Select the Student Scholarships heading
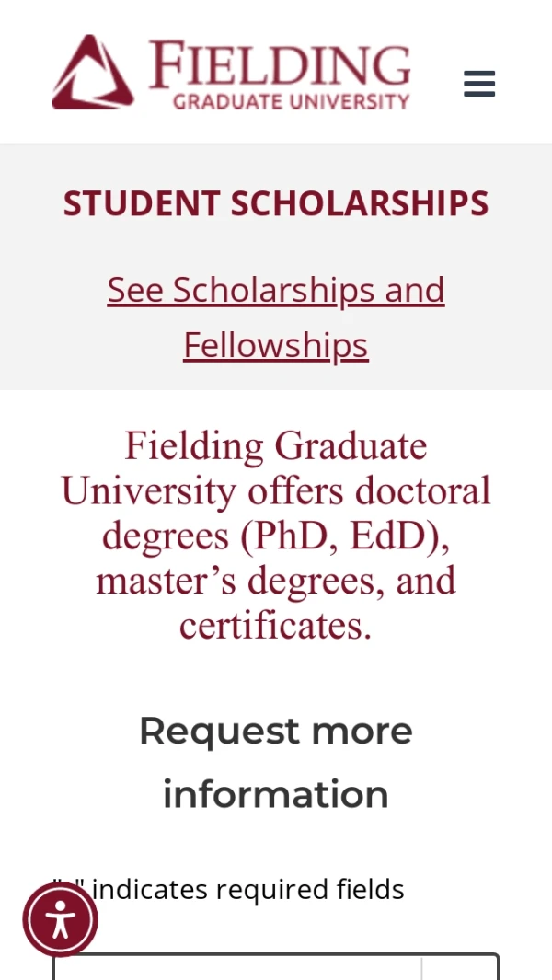 click(276, 202)
